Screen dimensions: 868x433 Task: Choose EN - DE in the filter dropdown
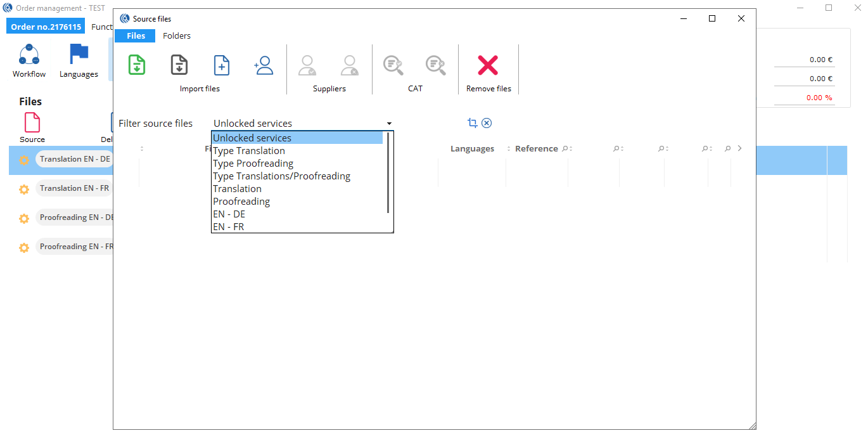(229, 214)
